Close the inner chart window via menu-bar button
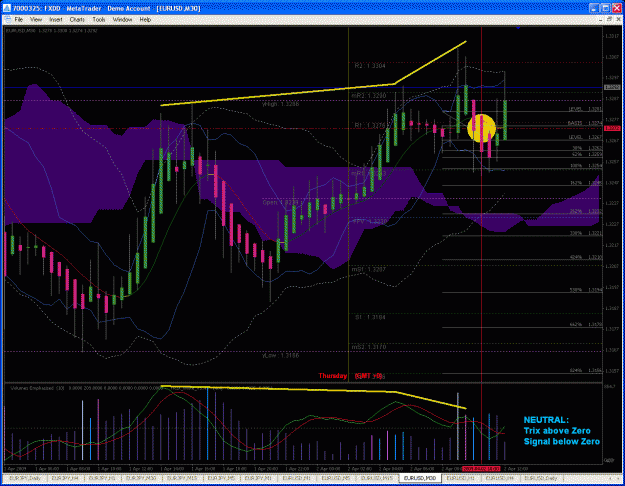 pos(618,19)
